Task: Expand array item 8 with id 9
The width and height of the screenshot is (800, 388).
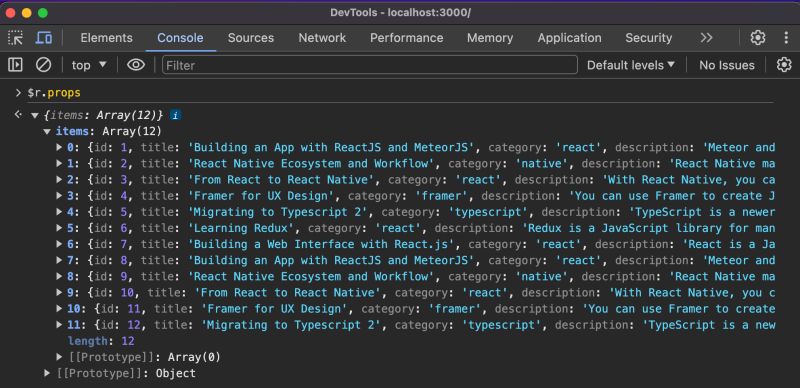Action: (x=60, y=277)
